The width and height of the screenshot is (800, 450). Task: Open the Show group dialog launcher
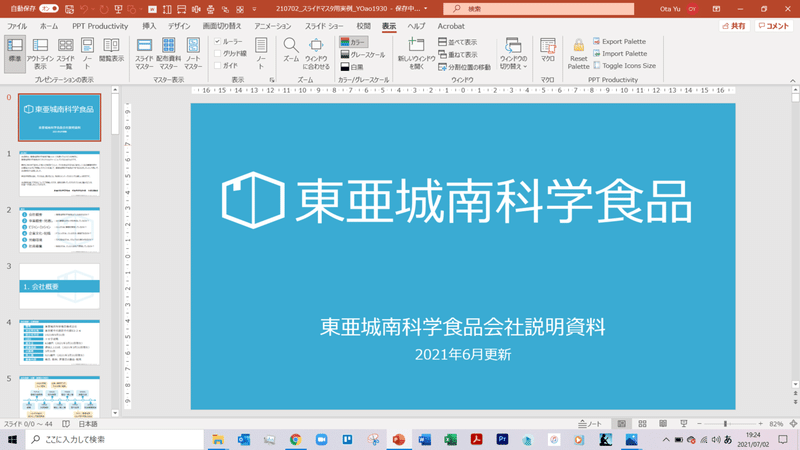[x=272, y=80]
